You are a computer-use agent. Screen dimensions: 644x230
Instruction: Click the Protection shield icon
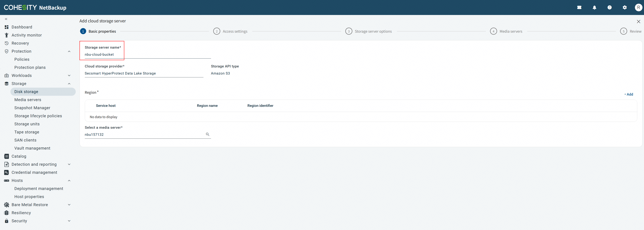point(7,51)
